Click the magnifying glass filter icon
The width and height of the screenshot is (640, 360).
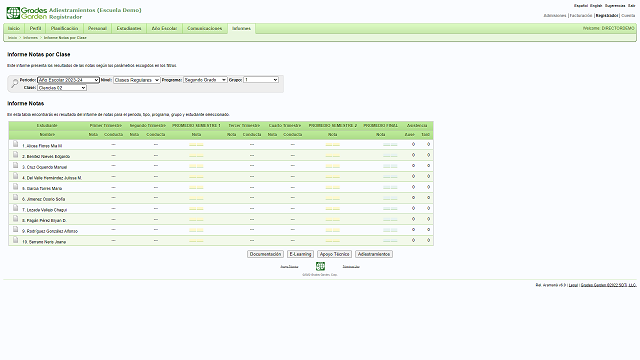point(14,83)
